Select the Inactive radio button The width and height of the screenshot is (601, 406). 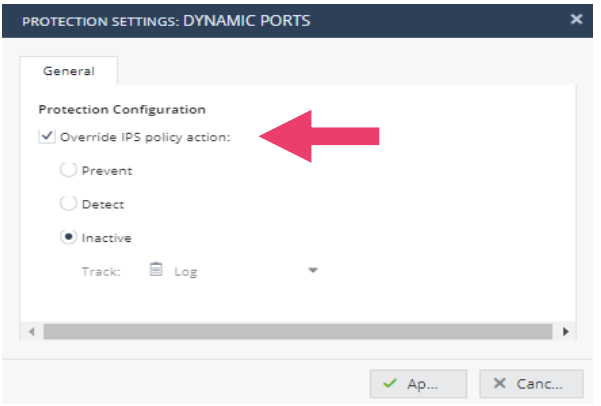tap(69, 238)
